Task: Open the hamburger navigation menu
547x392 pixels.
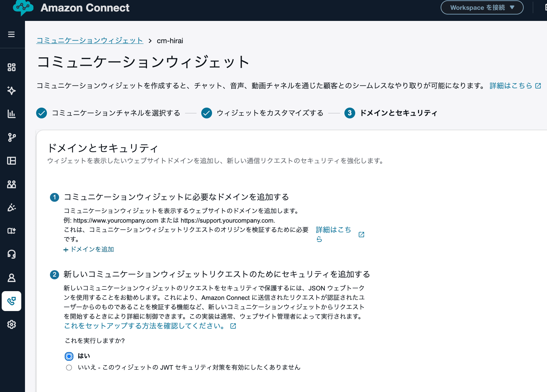Action: (x=11, y=34)
